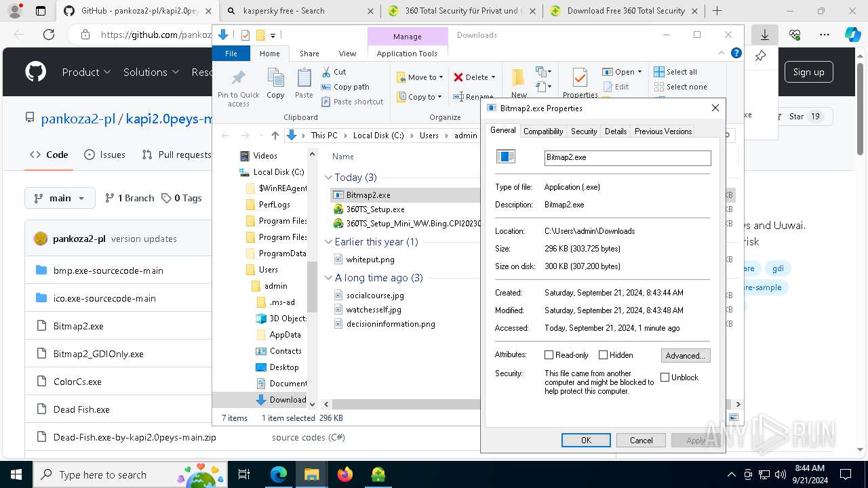Check the Unblock checkbox
This screenshot has width=868, height=488.
pyautogui.click(x=665, y=378)
